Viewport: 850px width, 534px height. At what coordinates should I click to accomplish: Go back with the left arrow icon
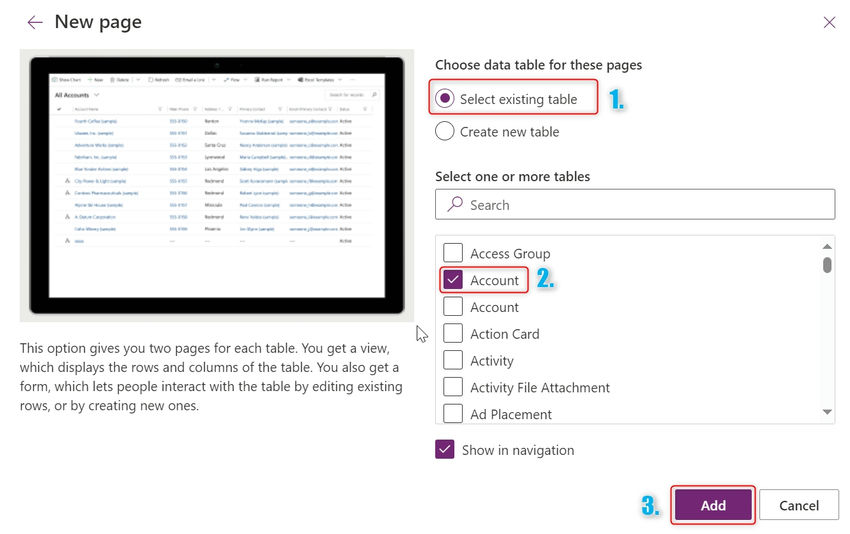coord(35,22)
